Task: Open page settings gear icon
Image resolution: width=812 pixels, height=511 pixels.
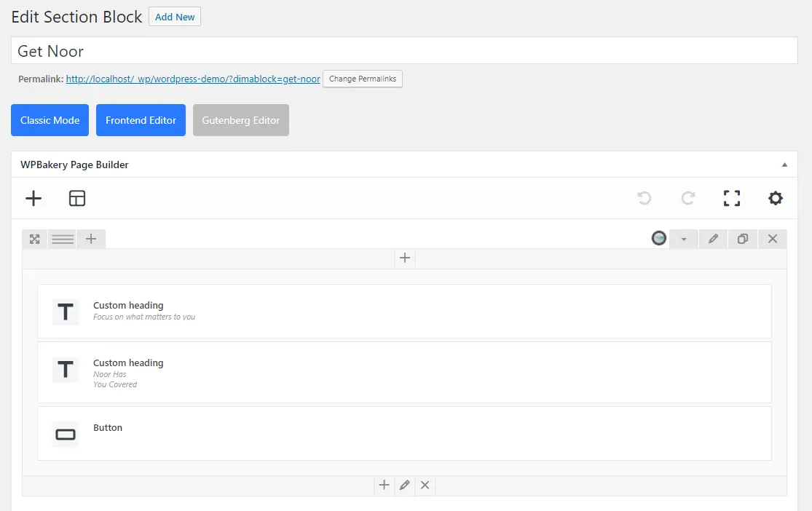Action: 776,198
